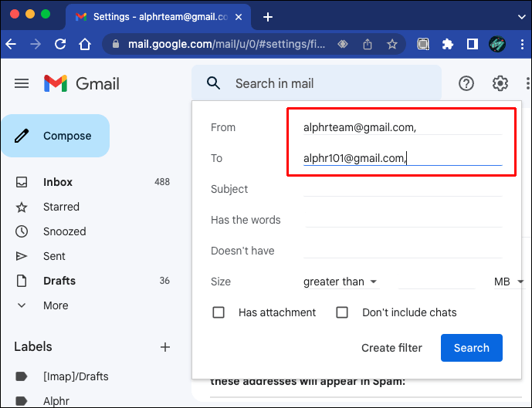Reload the page
The image size is (532, 408).
pos(60,44)
